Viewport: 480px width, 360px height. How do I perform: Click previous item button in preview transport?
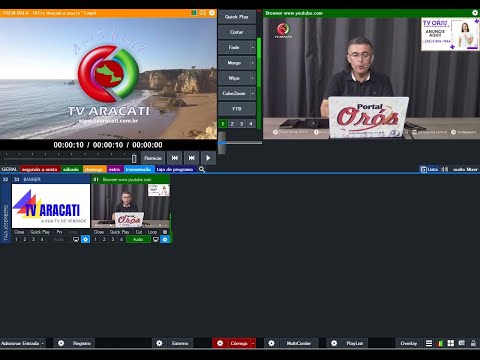point(174,158)
